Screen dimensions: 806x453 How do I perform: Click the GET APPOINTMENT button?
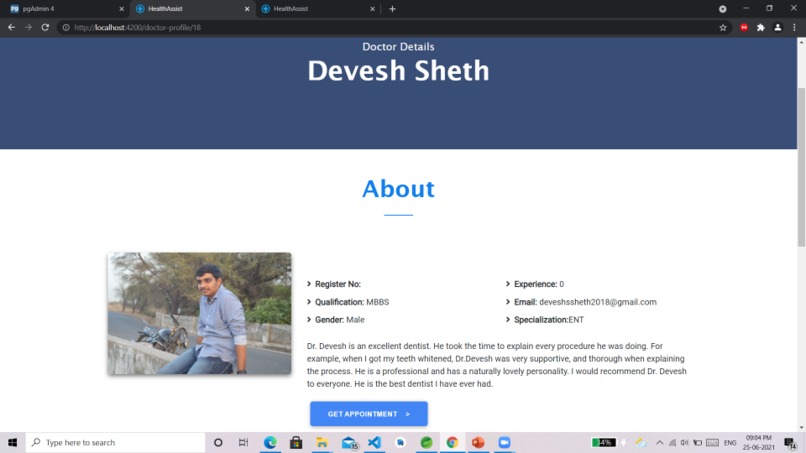pyautogui.click(x=369, y=414)
